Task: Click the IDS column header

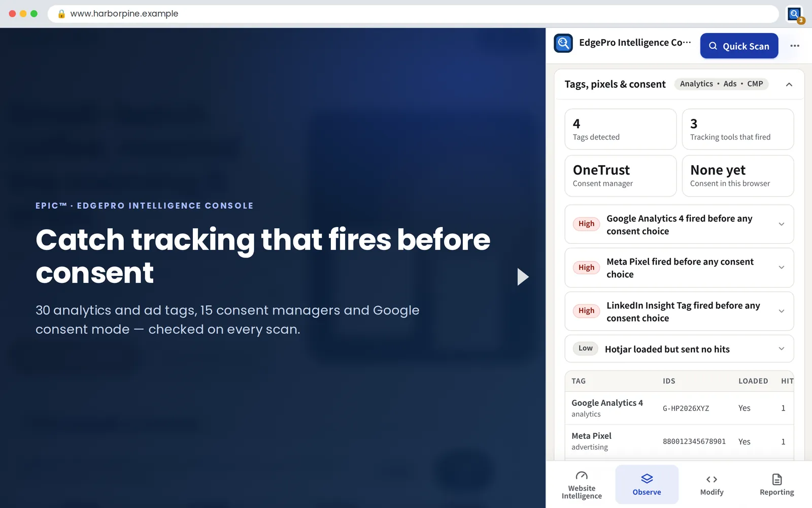Action: coord(669,381)
